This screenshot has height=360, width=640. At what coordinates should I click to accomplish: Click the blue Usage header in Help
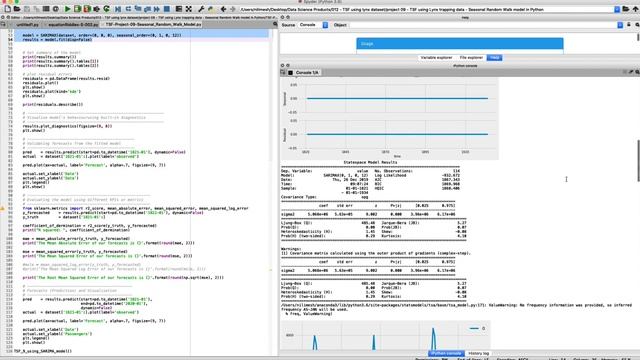coord(460,44)
